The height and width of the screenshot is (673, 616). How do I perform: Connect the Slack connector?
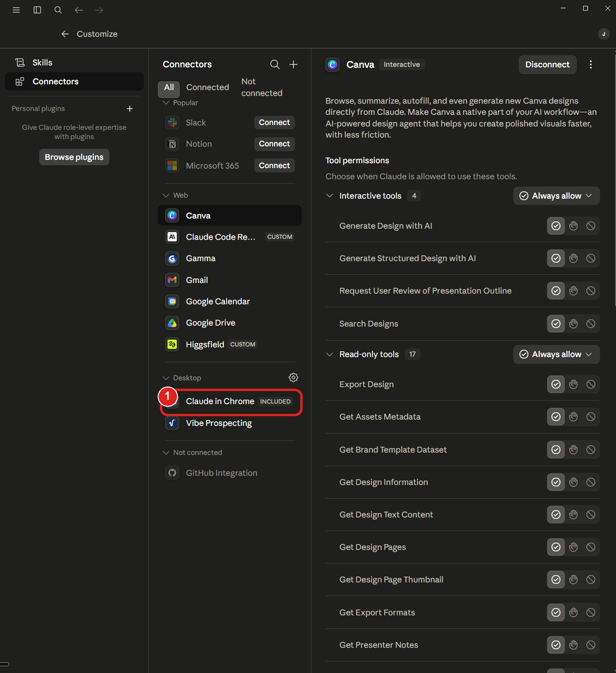point(274,123)
